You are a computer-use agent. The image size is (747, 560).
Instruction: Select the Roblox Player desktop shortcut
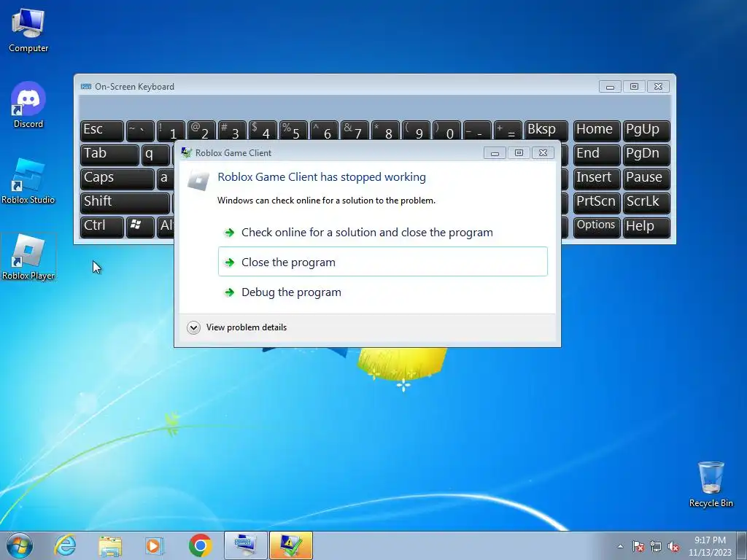pos(28,257)
